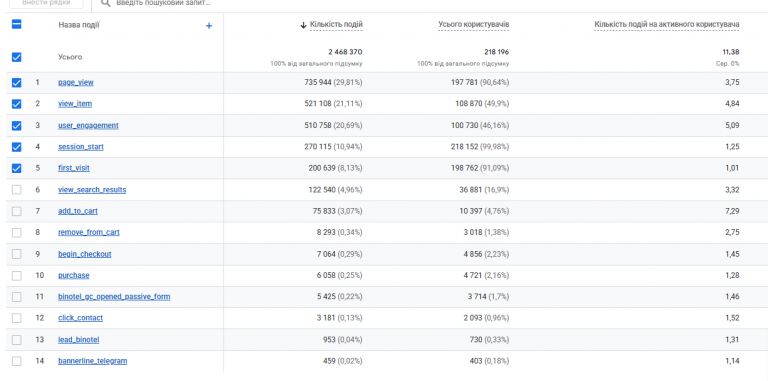Viewport: 768px width, 381px height.
Task: Click the Внести рядки button
Action: tap(46, 3)
